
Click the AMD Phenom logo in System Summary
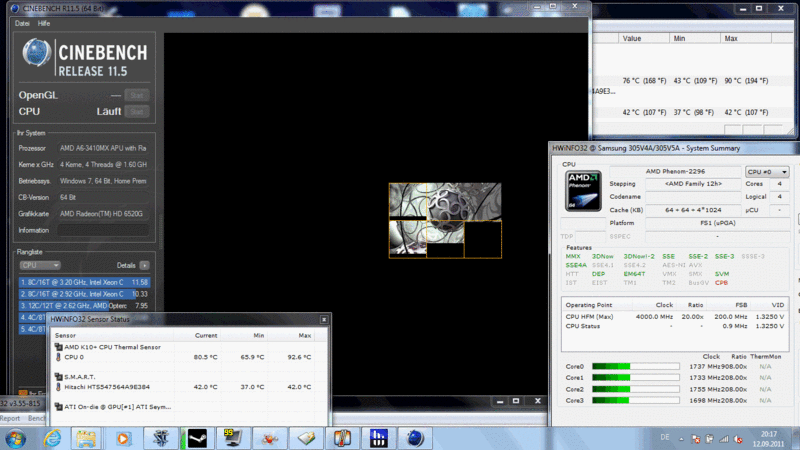click(583, 191)
